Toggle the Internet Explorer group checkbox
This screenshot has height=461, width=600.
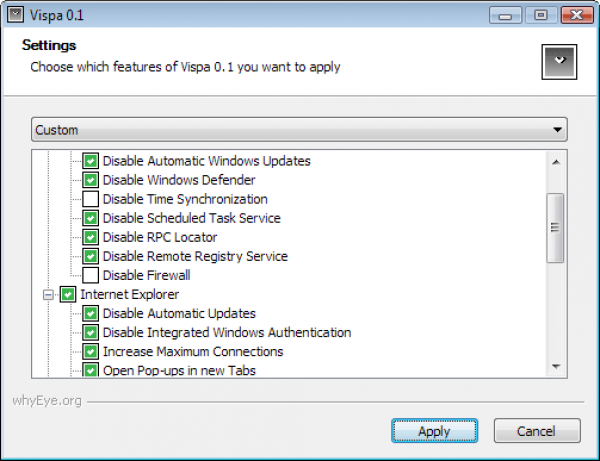(67, 295)
